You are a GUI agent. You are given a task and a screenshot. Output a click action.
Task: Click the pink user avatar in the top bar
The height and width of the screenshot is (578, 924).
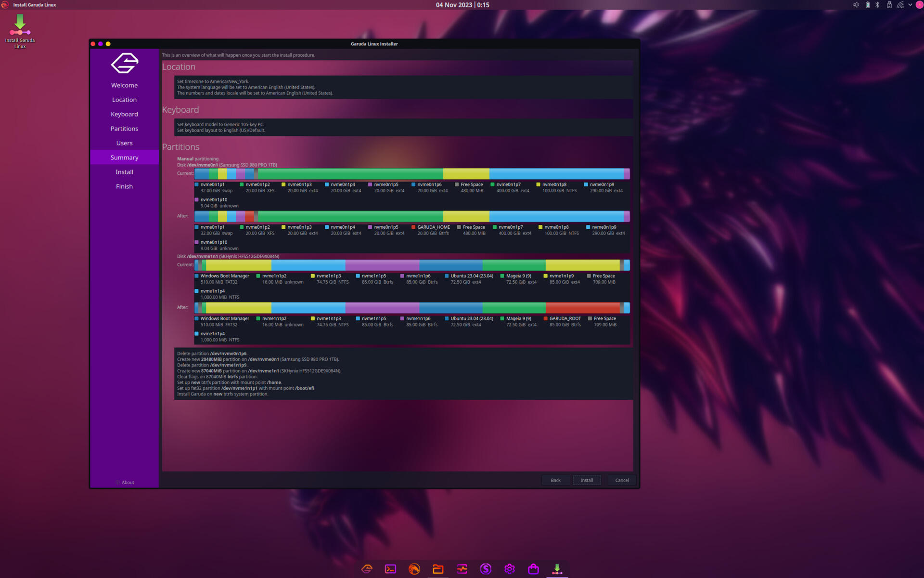[919, 5]
